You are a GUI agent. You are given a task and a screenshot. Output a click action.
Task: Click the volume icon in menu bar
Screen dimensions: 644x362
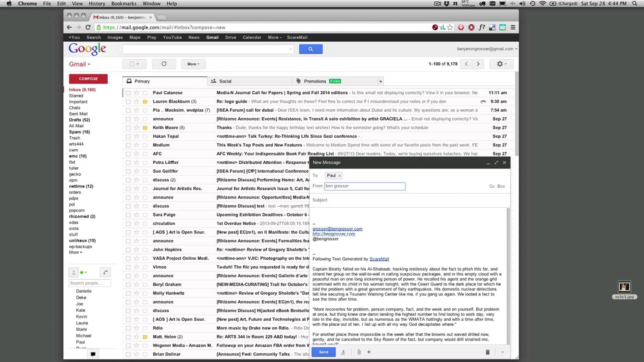[x=522, y=3]
